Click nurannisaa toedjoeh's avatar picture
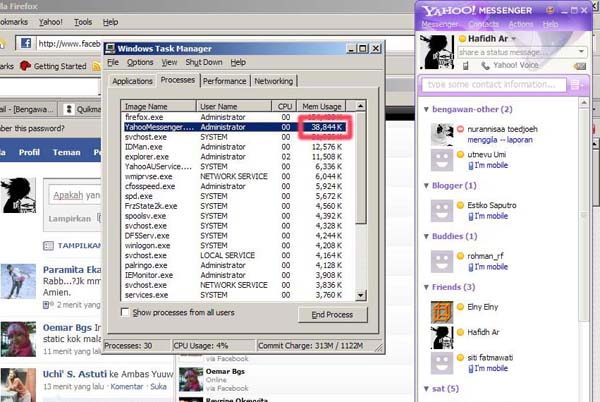 point(442,134)
